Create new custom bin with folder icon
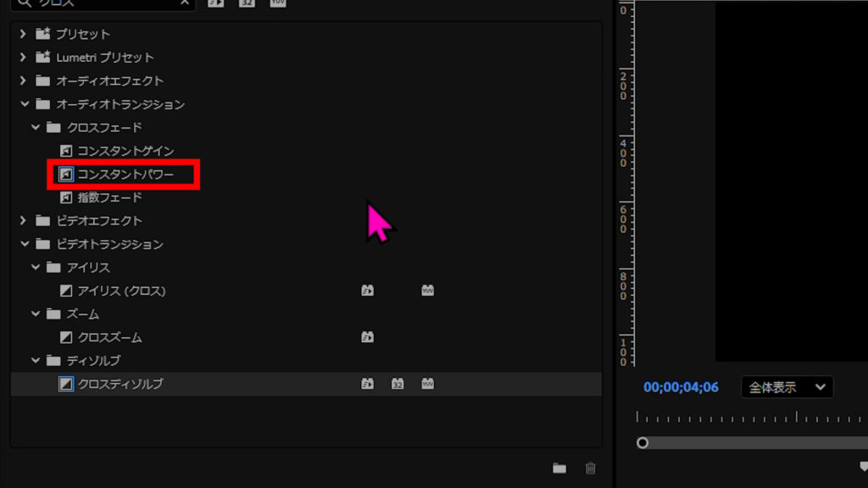 click(559, 469)
